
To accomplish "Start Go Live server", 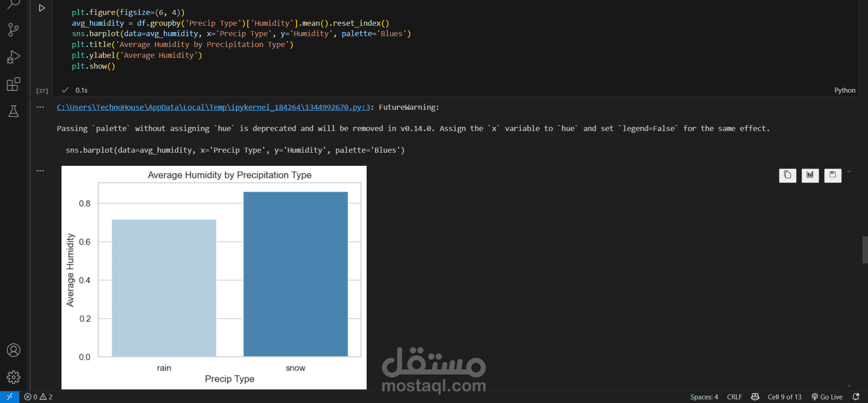I will click(x=827, y=397).
